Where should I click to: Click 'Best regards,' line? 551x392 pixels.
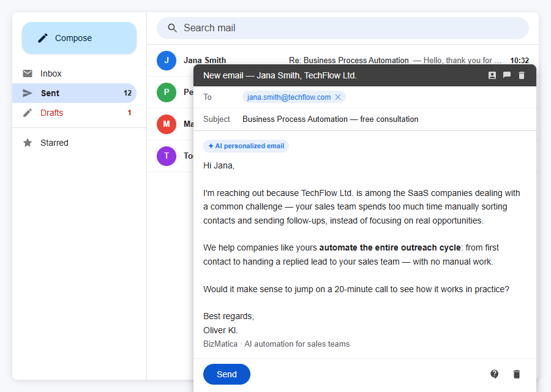tap(228, 317)
